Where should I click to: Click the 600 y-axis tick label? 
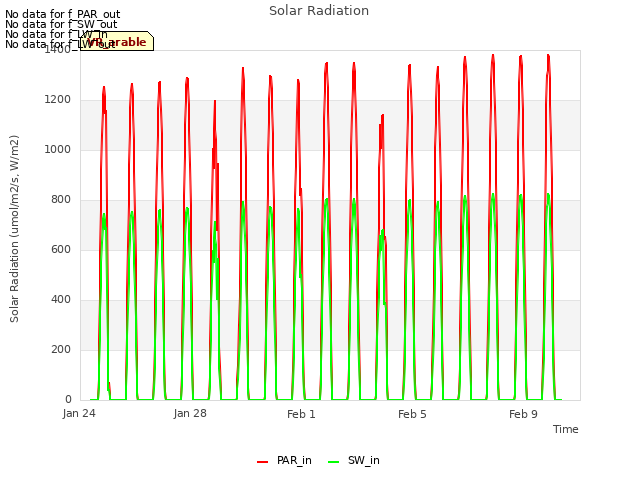tap(61, 249)
